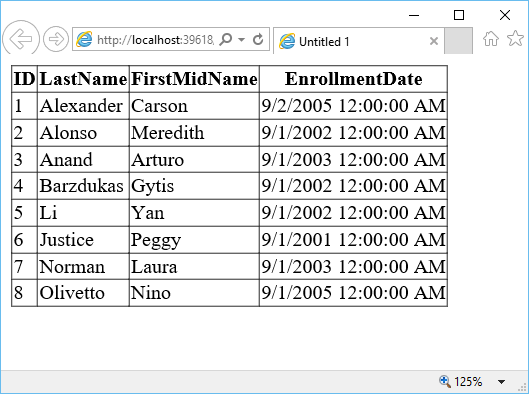
Task: Click the 125% zoom level button
Action: tap(468, 382)
